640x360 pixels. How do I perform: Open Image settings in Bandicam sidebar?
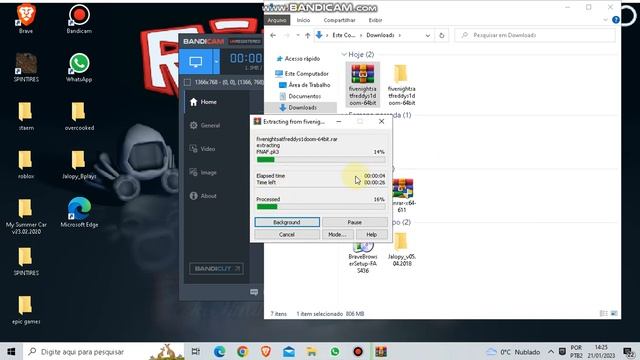(203, 173)
